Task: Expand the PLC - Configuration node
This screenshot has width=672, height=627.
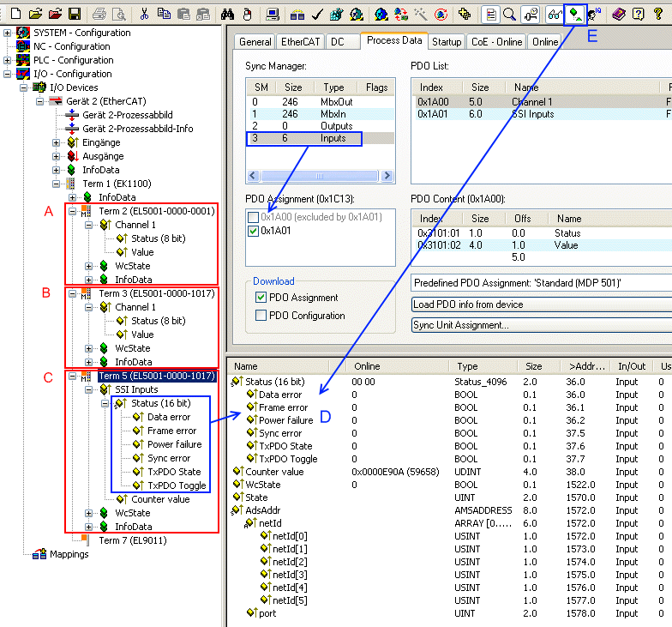Action: click(x=7, y=60)
